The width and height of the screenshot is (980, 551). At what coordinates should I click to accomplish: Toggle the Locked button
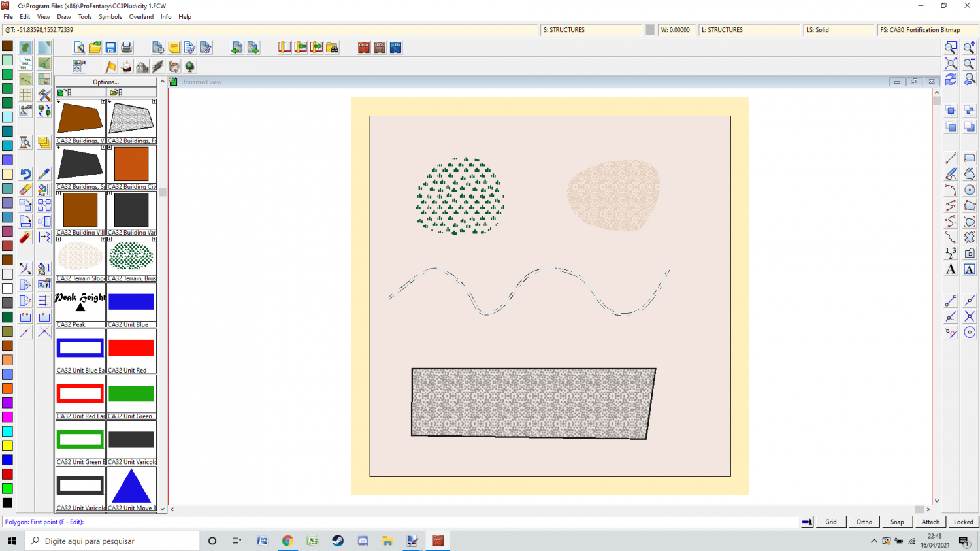[x=964, y=522]
